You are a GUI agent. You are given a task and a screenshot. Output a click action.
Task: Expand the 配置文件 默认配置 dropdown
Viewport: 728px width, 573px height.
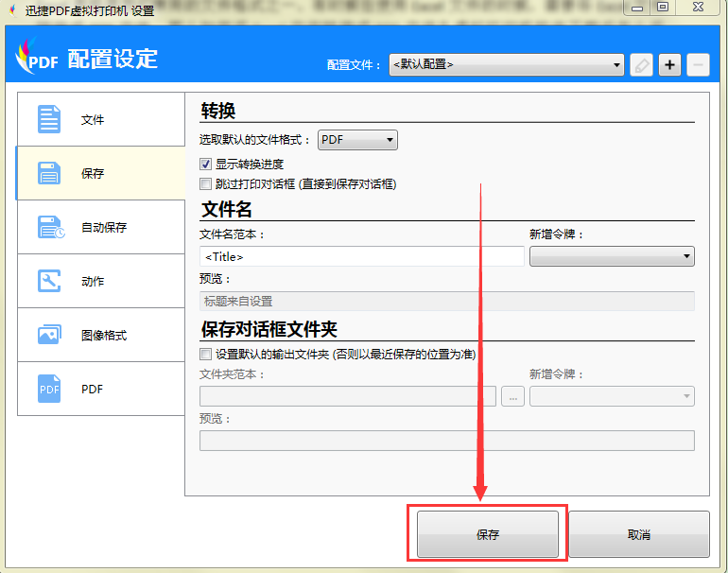point(507,64)
